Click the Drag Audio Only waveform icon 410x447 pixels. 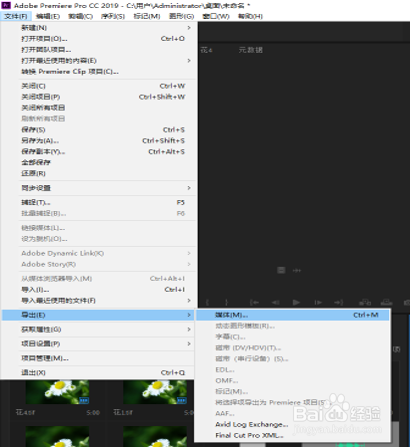tap(297, 270)
